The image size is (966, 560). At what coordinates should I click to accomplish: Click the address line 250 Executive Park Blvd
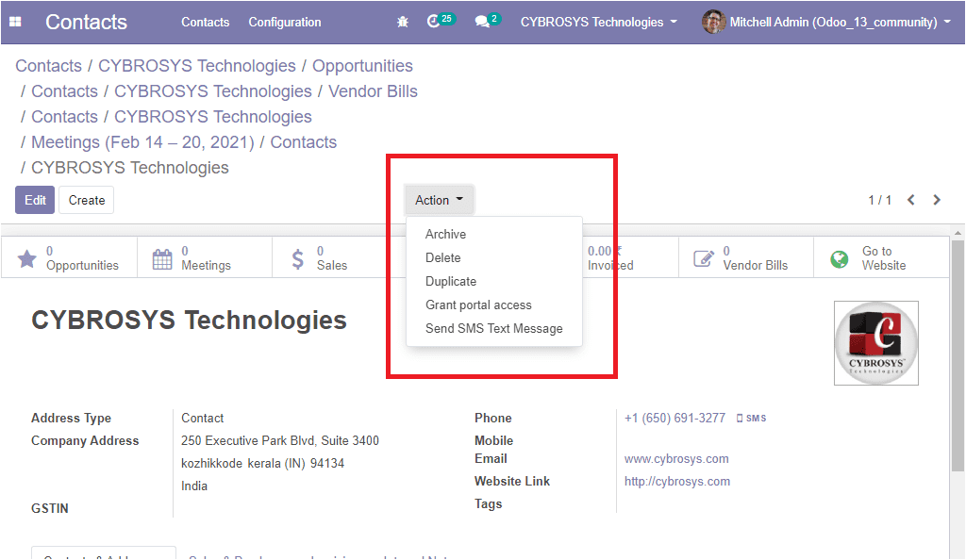pyautogui.click(x=279, y=441)
